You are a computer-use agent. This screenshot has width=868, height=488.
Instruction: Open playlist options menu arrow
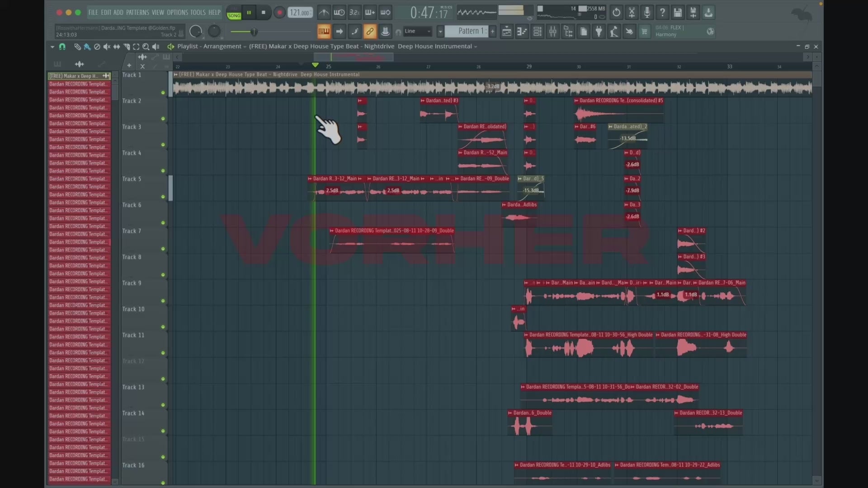point(52,47)
